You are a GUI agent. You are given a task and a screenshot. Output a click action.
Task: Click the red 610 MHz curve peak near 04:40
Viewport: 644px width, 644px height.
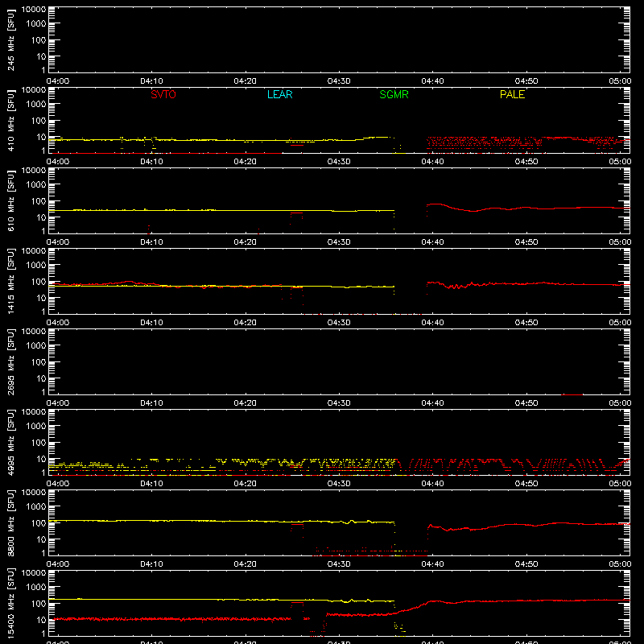click(x=436, y=204)
